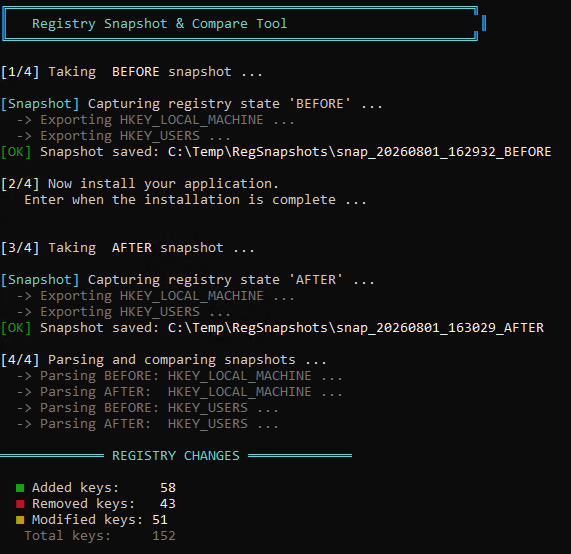Click the '[2/4] Now install your application.' line

click(140, 184)
